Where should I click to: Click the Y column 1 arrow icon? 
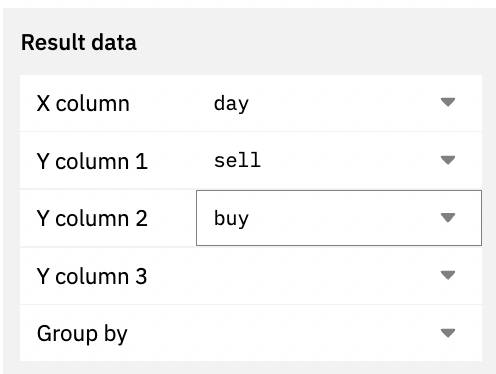pos(448,160)
